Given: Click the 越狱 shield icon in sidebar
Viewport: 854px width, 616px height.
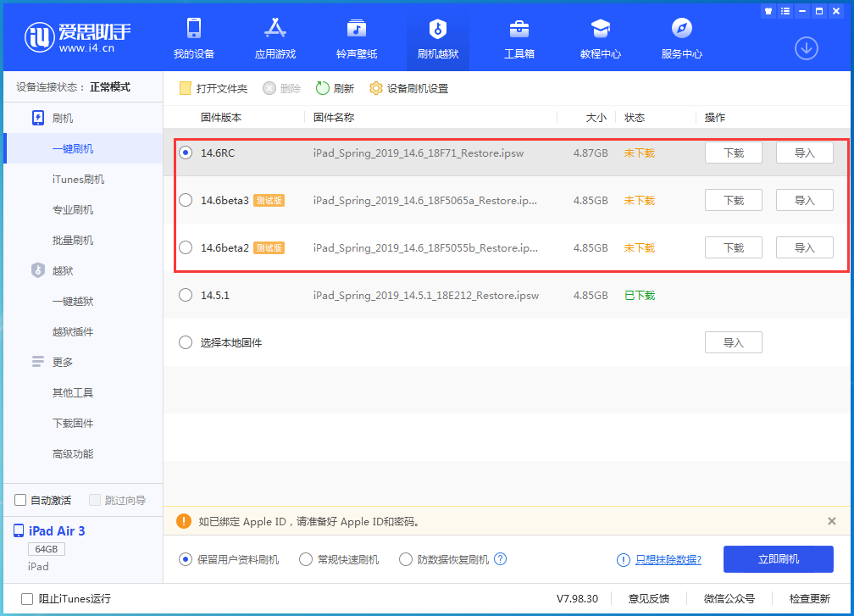Looking at the screenshot, I should [x=38, y=270].
